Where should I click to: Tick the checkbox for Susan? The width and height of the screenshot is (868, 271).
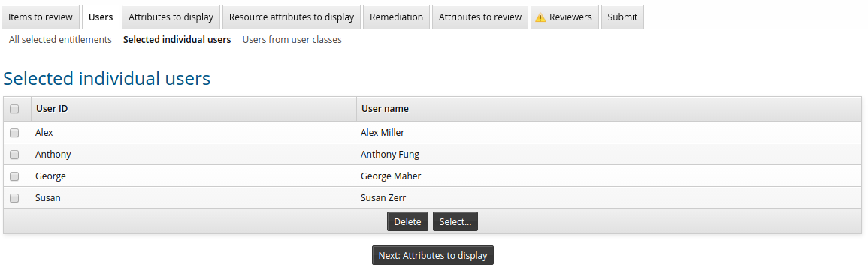(14, 198)
